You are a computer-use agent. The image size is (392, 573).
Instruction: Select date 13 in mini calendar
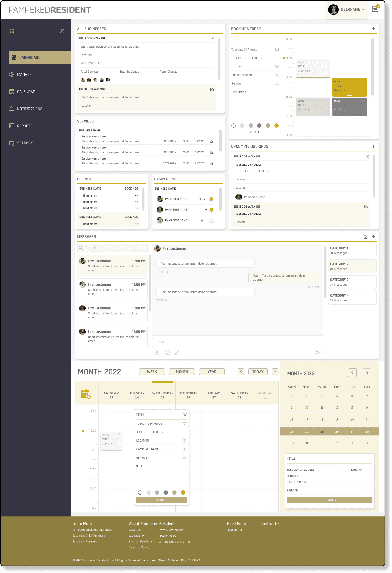[352, 408]
